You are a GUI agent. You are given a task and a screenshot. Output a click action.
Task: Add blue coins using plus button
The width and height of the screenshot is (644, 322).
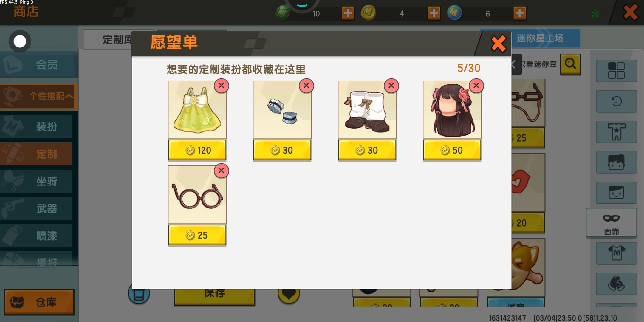(520, 13)
